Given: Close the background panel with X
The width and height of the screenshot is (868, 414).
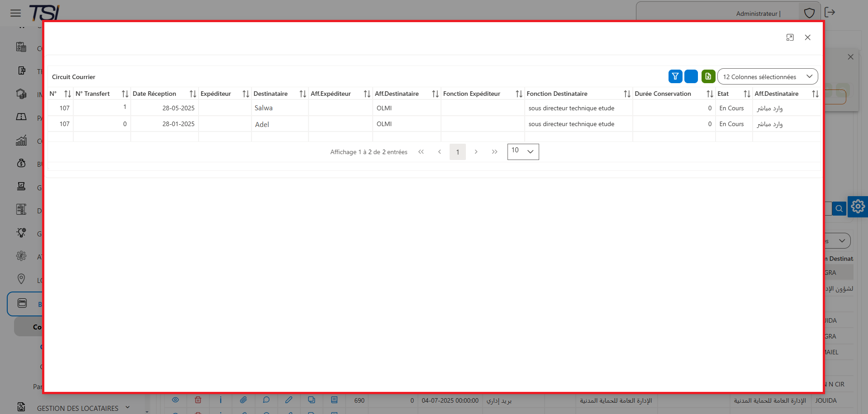Looking at the screenshot, I should pyautogui.click(x=850, y=57).
